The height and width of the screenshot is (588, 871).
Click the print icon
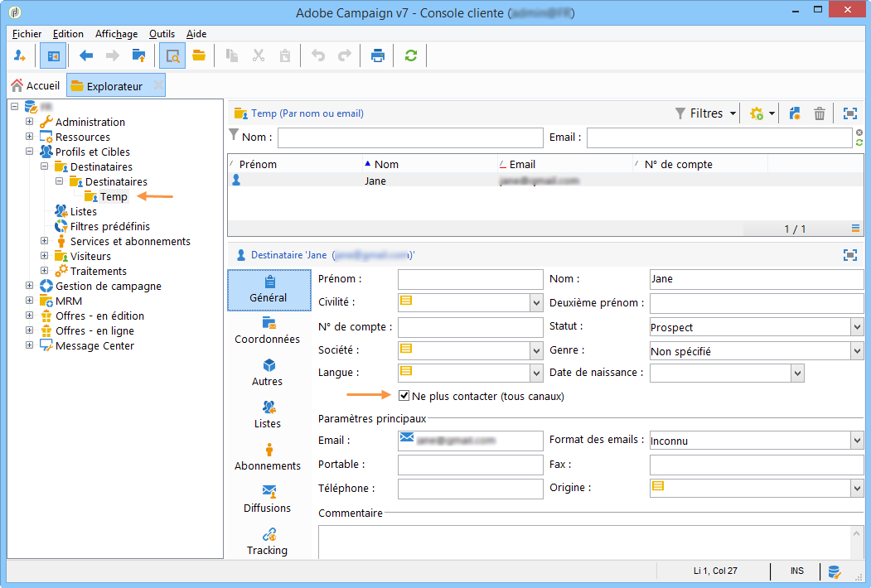coord(378,55)
